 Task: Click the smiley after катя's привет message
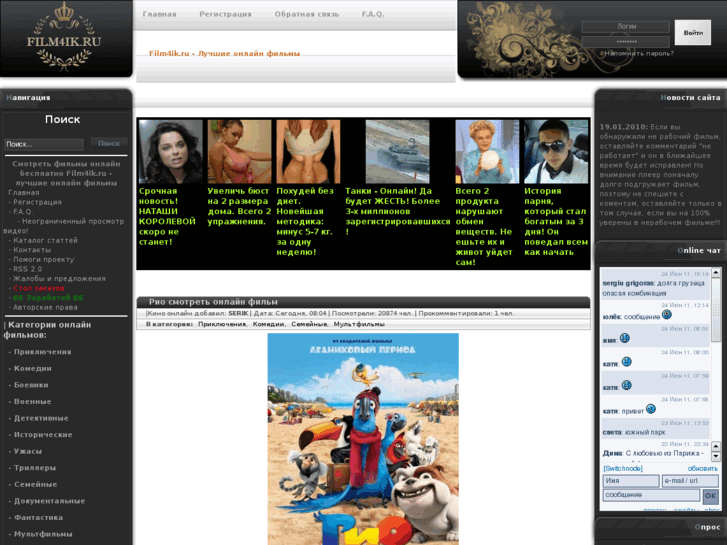[651, 409]
